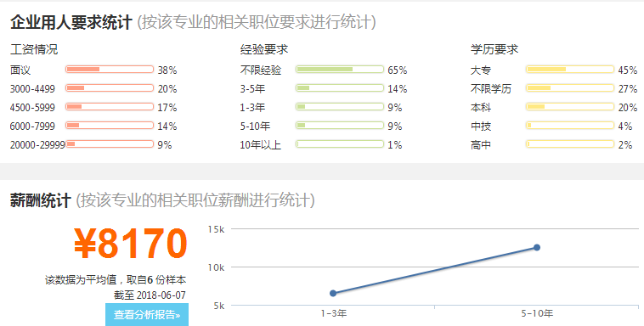This screenshot has width=644, height=326.
Task: Click the 27% value beside 不限学历
Action: pos(628,88)
